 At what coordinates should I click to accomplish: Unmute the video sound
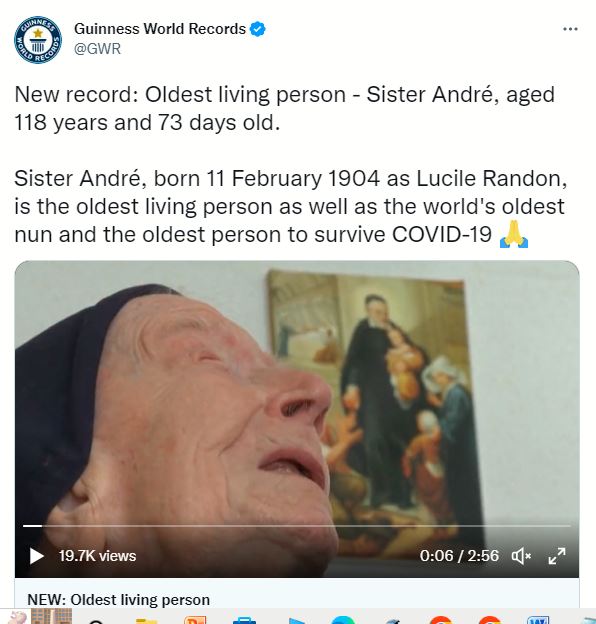(521, 556)
